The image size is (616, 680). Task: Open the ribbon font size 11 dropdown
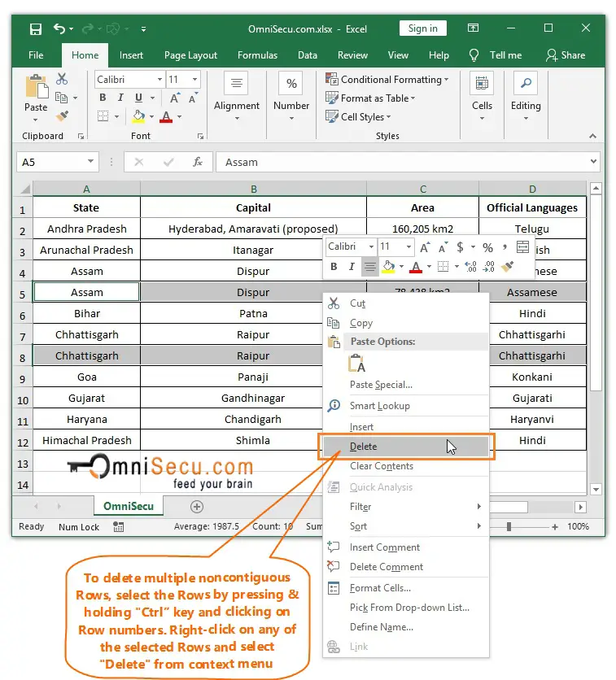click(194, 80)
